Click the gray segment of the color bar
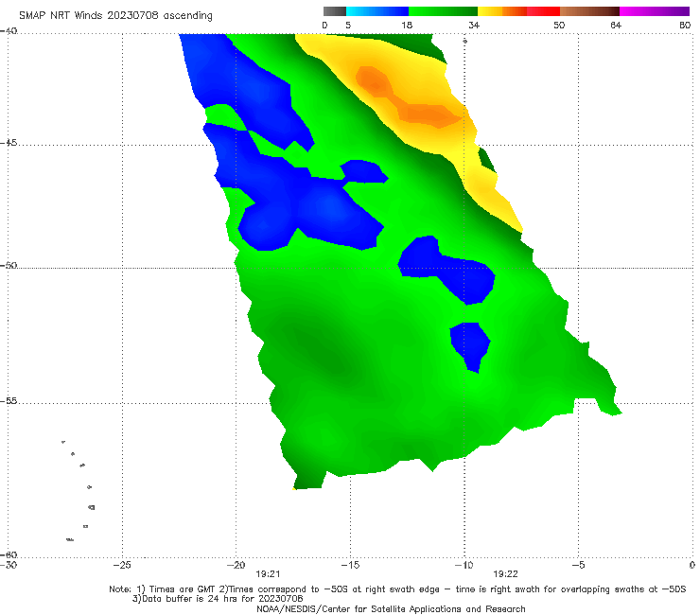This screenshot has height=615, width=700. 335,11
